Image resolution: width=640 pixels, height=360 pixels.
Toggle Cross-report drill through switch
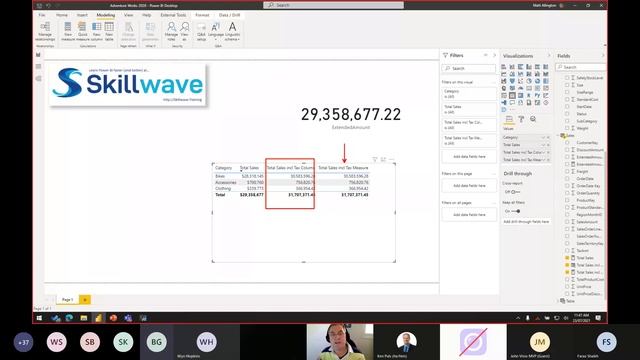point(516,192)
